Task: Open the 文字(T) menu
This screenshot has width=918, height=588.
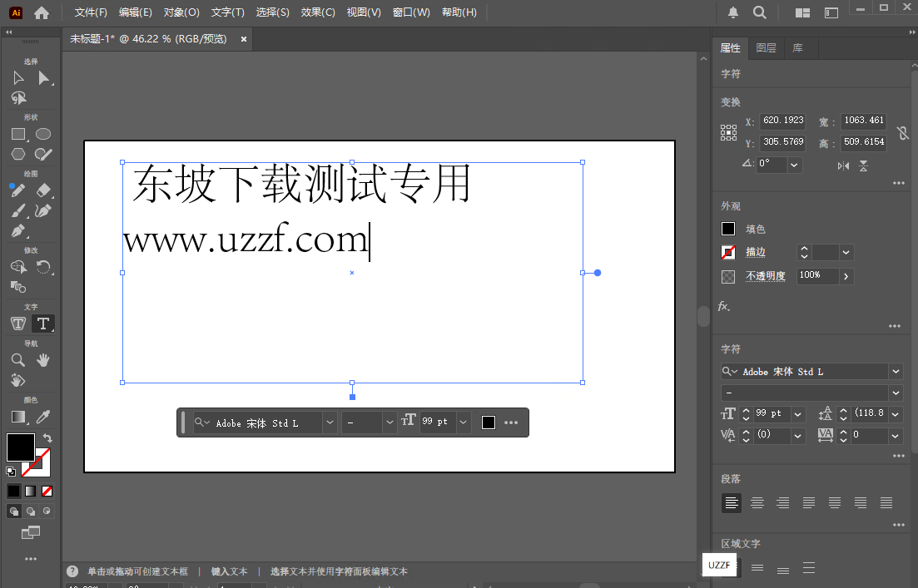Action: 227,12
